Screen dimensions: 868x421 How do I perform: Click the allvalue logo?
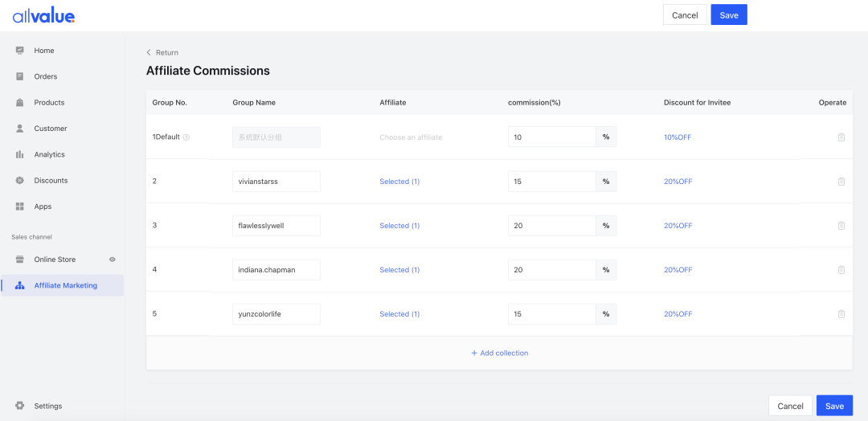[x=44, y=16]
